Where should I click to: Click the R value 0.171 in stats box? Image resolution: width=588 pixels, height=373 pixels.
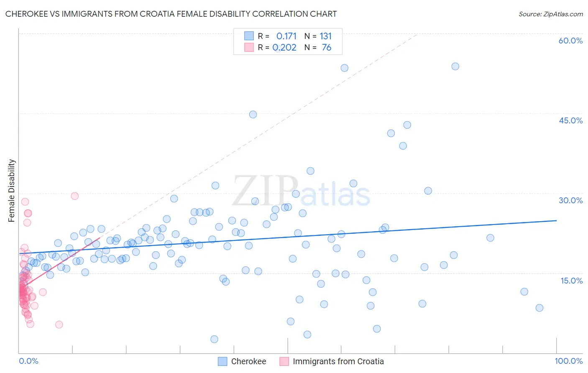[286, 36]
